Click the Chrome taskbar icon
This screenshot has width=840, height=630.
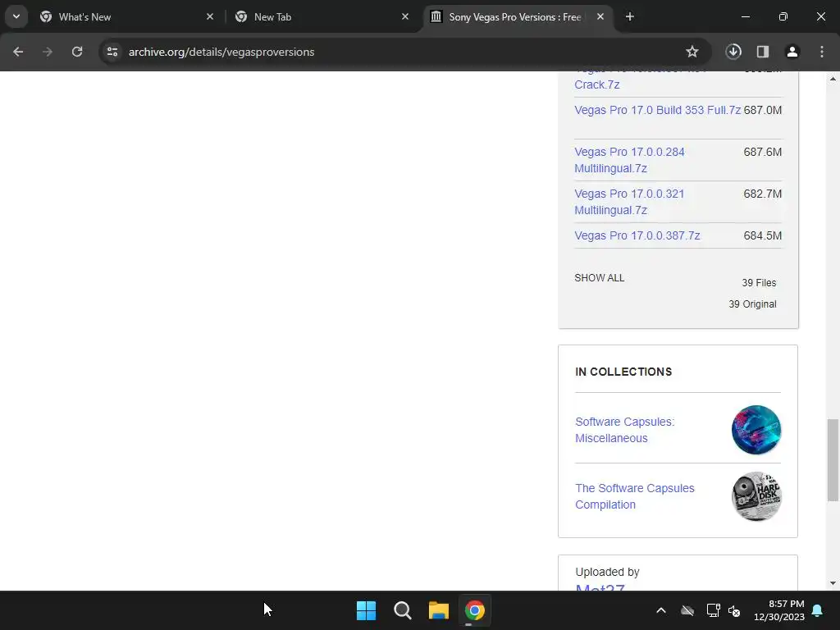(474, 610)
